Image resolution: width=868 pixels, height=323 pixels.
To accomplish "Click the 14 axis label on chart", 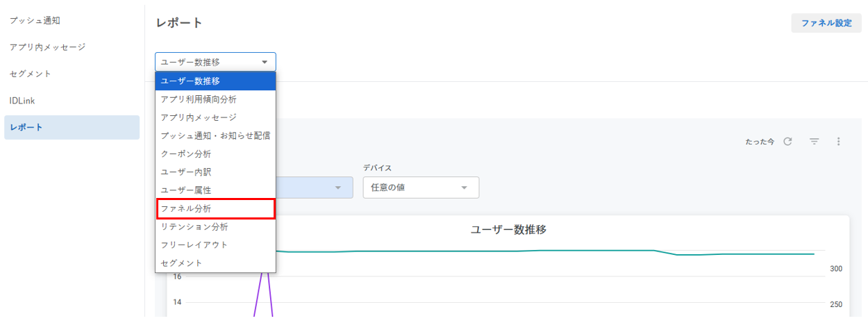I will pyautogui.click(x=177, y=302).
